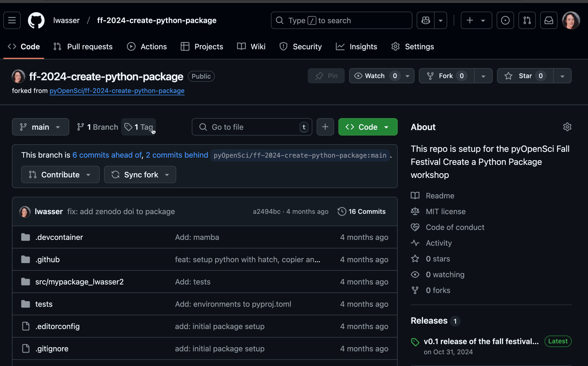View the 0 stars link
The height and width of the screenshot is (366, 588).
[431, 259]
